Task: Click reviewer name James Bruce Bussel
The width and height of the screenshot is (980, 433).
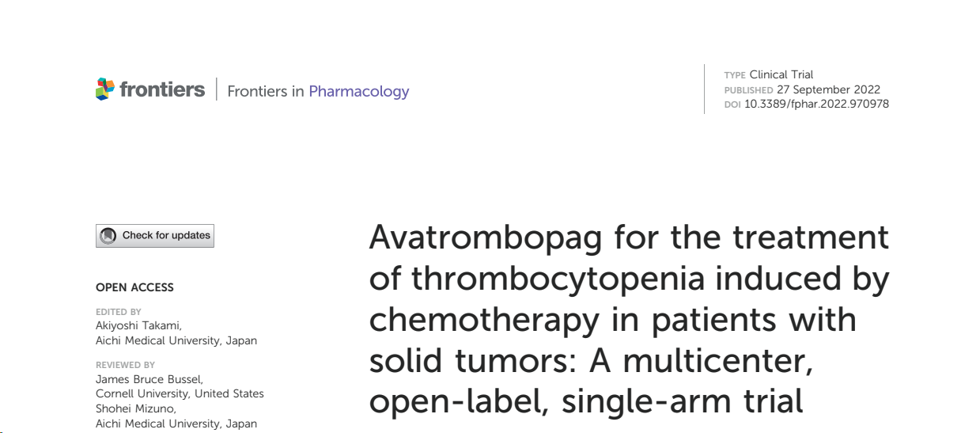Action: coord(149,379)
